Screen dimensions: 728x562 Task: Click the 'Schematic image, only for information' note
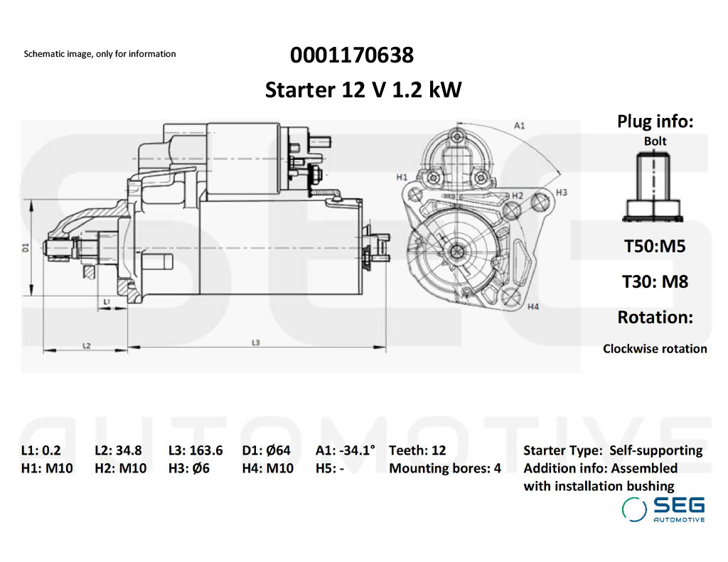point(100,54)
